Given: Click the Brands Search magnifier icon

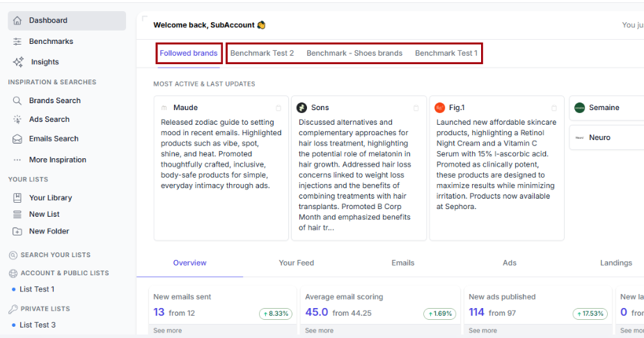Looking at the screenshot, I should [17, 101].
